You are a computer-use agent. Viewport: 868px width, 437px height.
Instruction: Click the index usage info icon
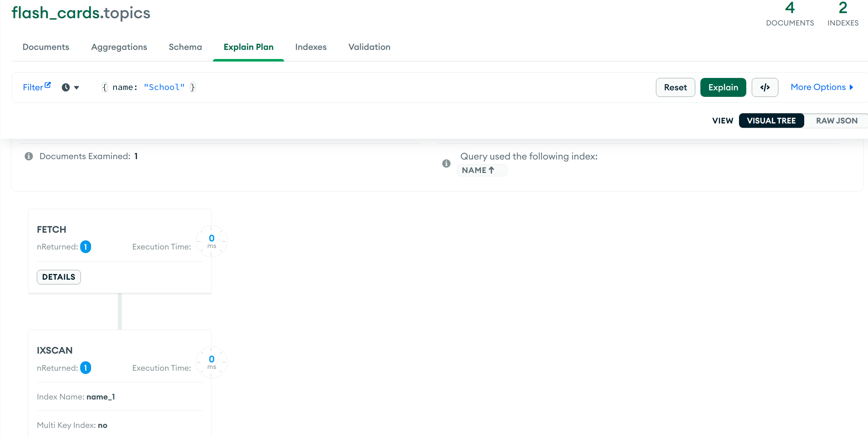446,164
